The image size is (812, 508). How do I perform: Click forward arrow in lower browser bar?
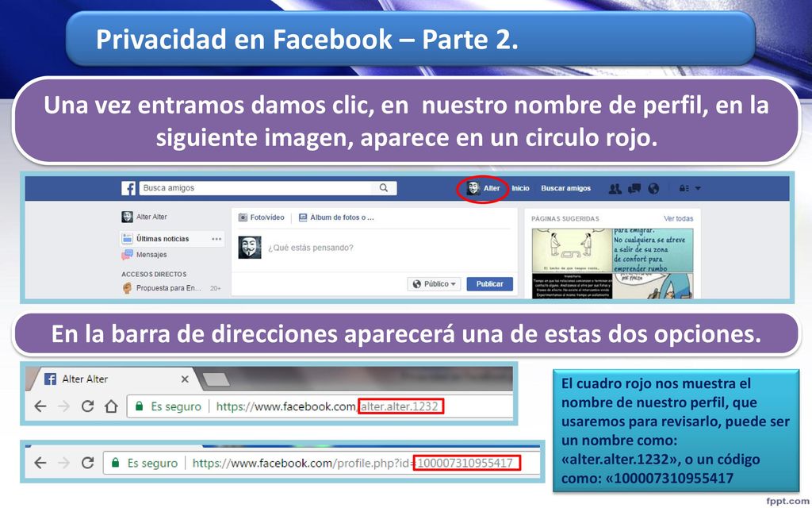point(63,463)
